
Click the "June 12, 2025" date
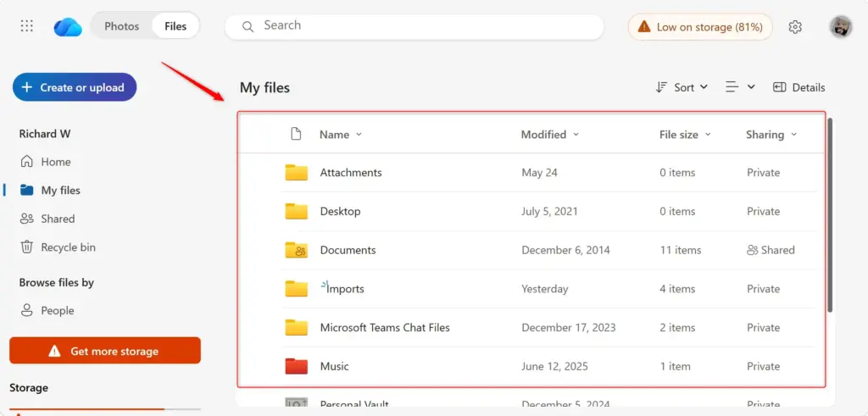pos(554,366)
